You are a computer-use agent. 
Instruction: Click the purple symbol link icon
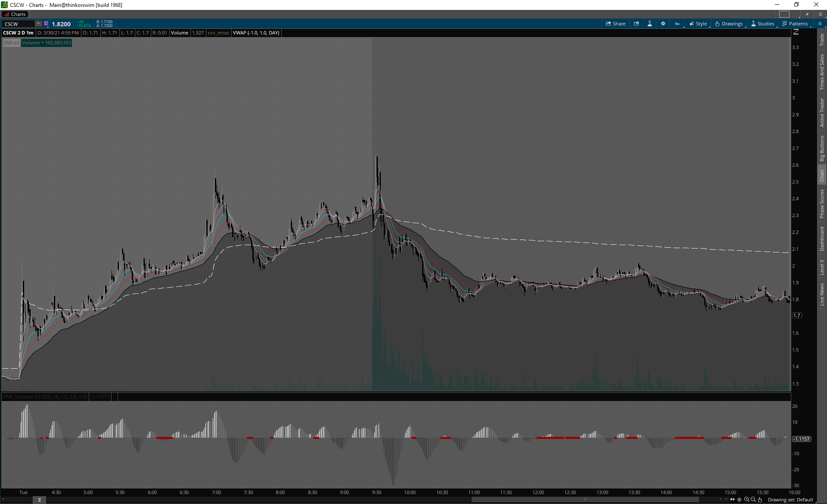pos(46,24)
